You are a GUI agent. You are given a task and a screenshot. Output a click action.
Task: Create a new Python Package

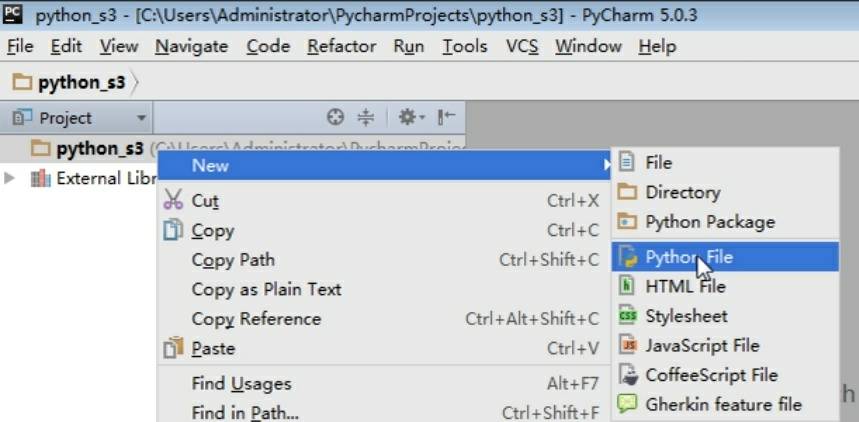709,222
